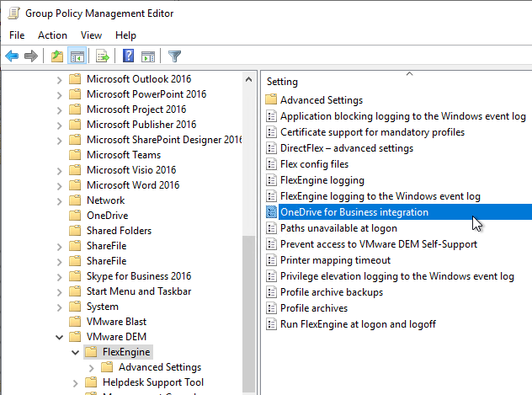Open the View menu
Image resolution: width=532 pixels, height=395 pixels.
(91, 35)
